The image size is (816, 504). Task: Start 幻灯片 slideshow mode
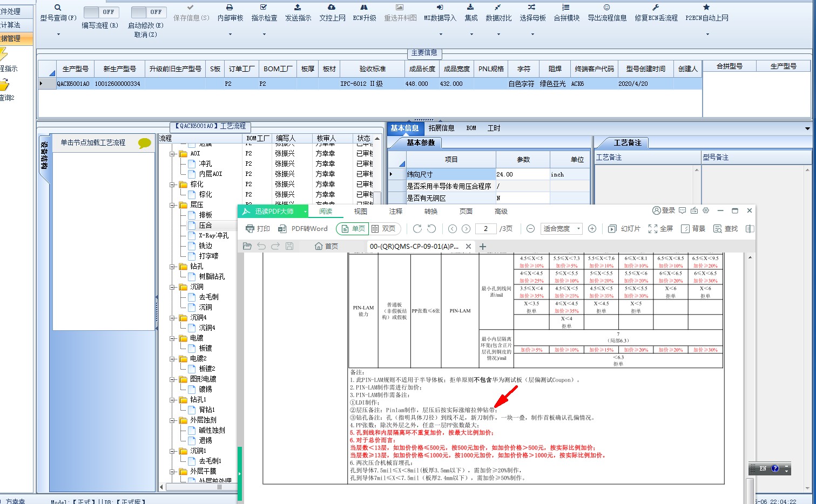tap(624, 229)
